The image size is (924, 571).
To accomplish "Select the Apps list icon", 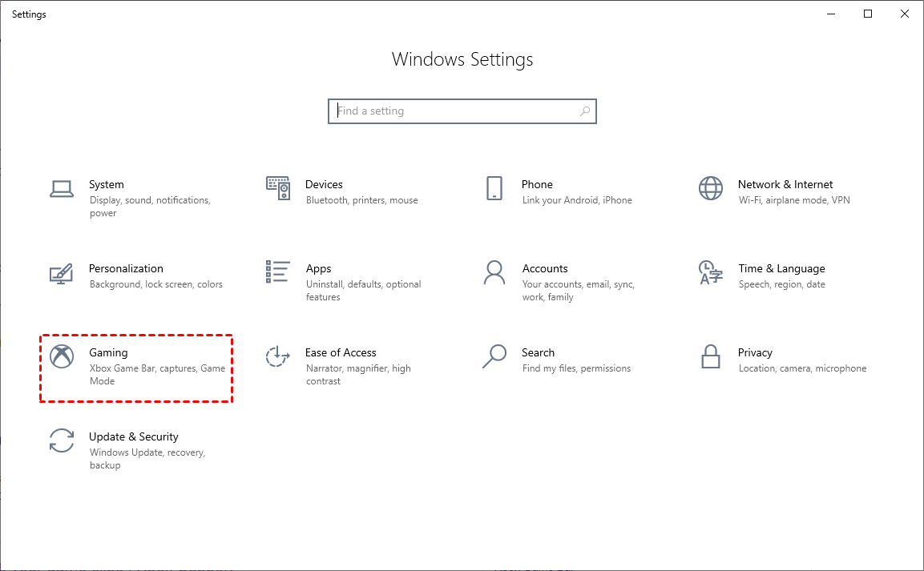I will click(277, 273).
